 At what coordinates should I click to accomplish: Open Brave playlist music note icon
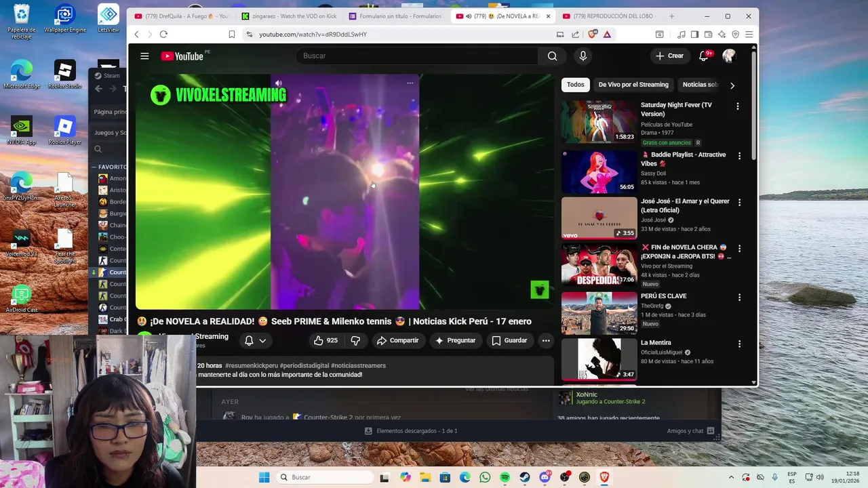[x=681, y=34]
